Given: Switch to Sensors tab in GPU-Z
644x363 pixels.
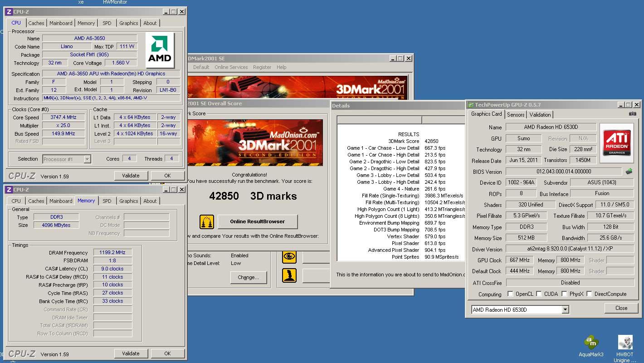Looking at the screenshot, I should coord(516,115).
